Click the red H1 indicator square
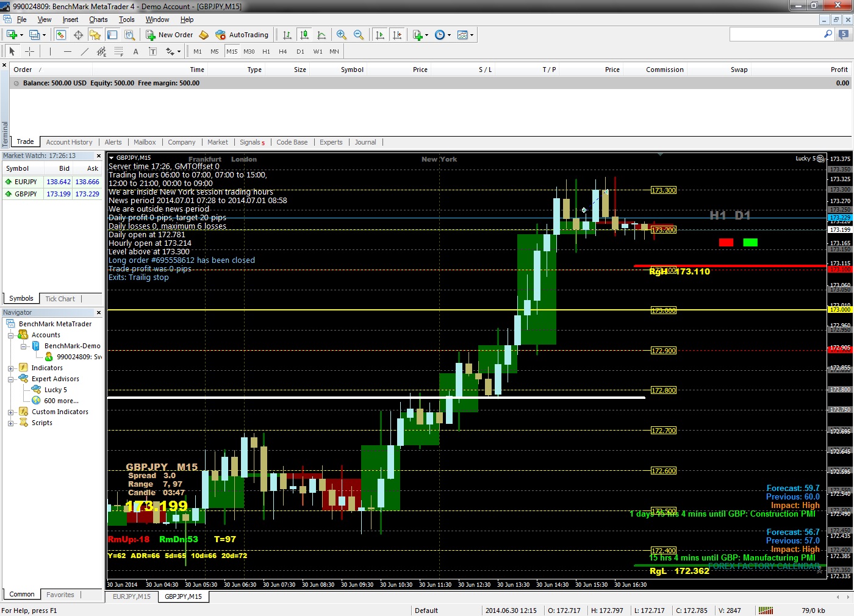 coord(726,242)
